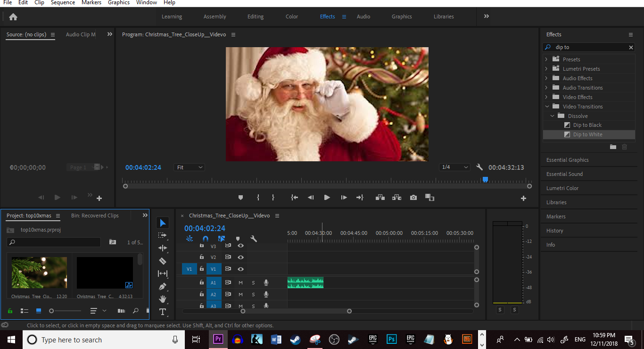
Task: Click the Lift button
Action: [x=380, y=198]
